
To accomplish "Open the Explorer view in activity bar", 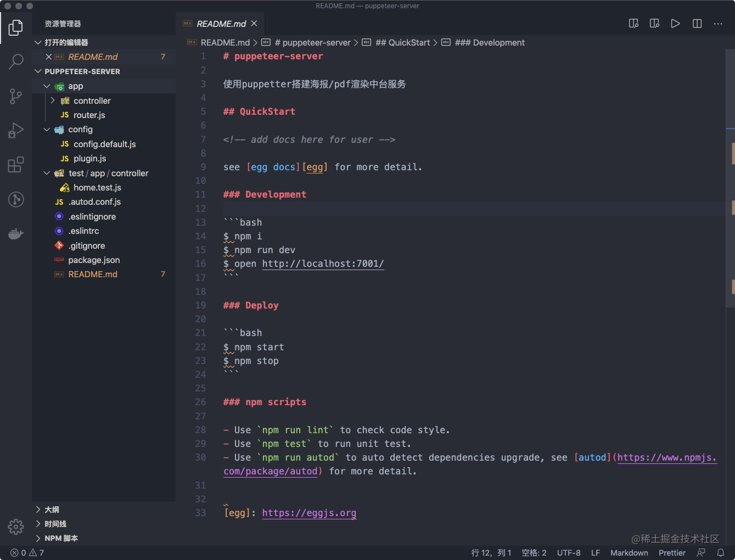I will [16, 27].
